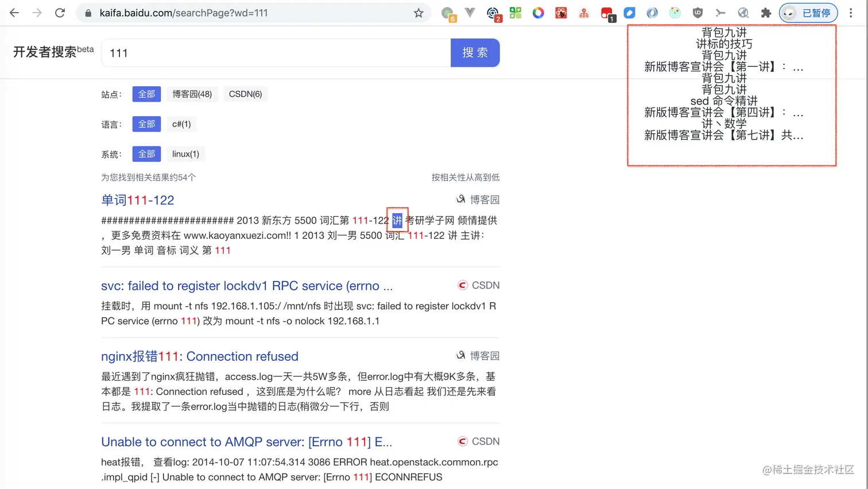This screenshot has height=489, width=868.
Task: Open the Chrome three-dot menu
Action: [851, 13]
